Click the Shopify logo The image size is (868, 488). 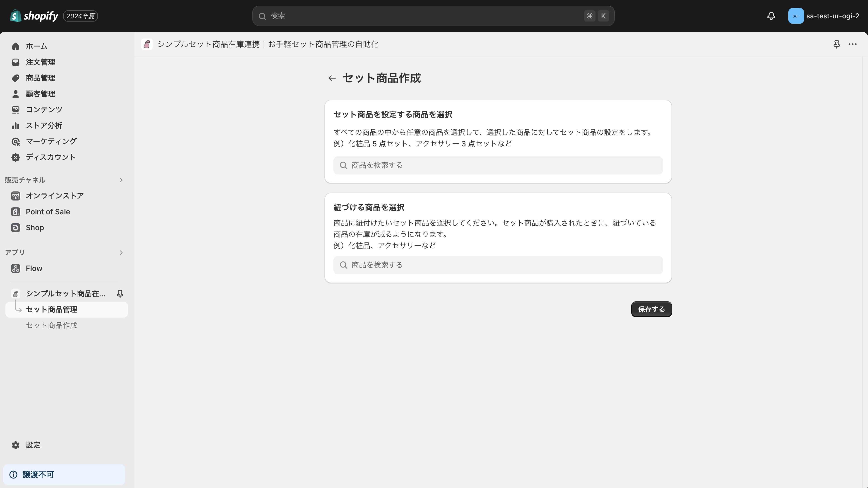(x=34, y=16)
